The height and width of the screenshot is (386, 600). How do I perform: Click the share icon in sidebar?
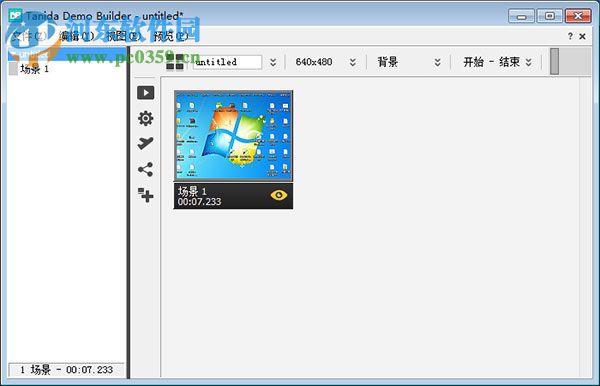tap(145, 169)
